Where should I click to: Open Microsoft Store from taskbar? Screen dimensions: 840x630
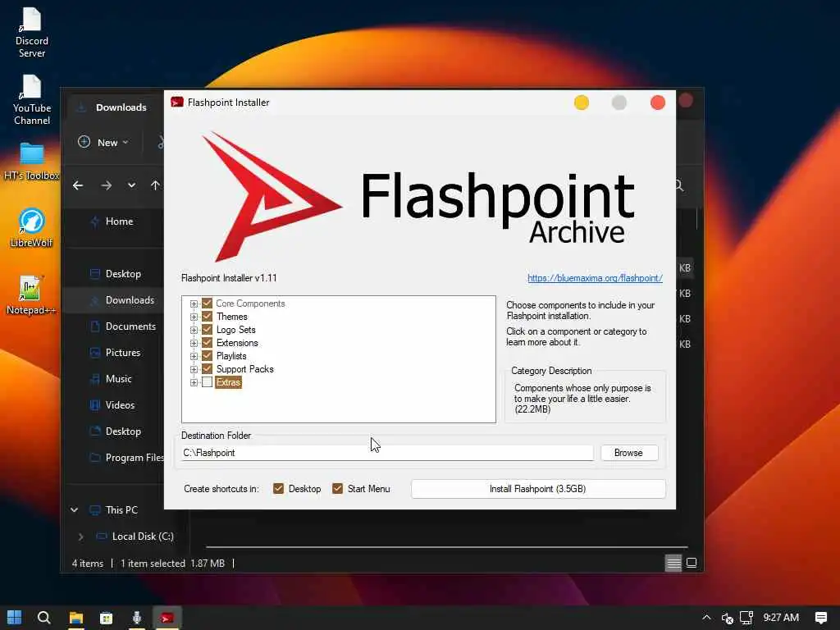107,618
